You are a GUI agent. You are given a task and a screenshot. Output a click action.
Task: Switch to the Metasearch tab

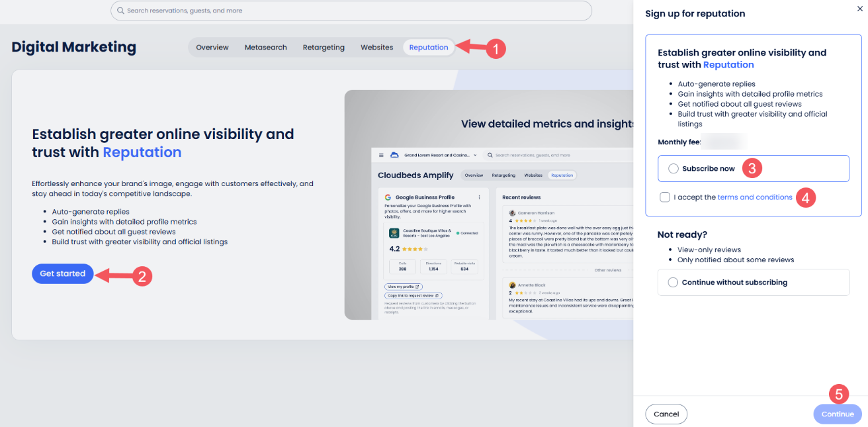[x=265, y=48]
